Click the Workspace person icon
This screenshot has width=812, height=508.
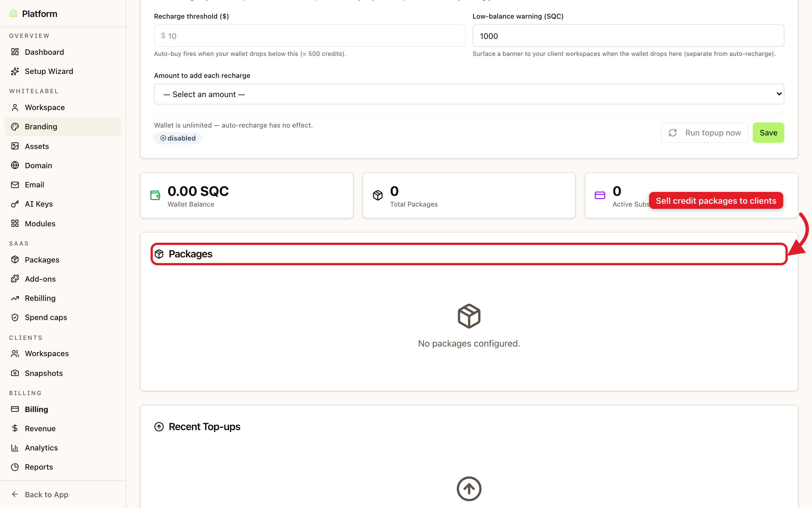[15, 108]
